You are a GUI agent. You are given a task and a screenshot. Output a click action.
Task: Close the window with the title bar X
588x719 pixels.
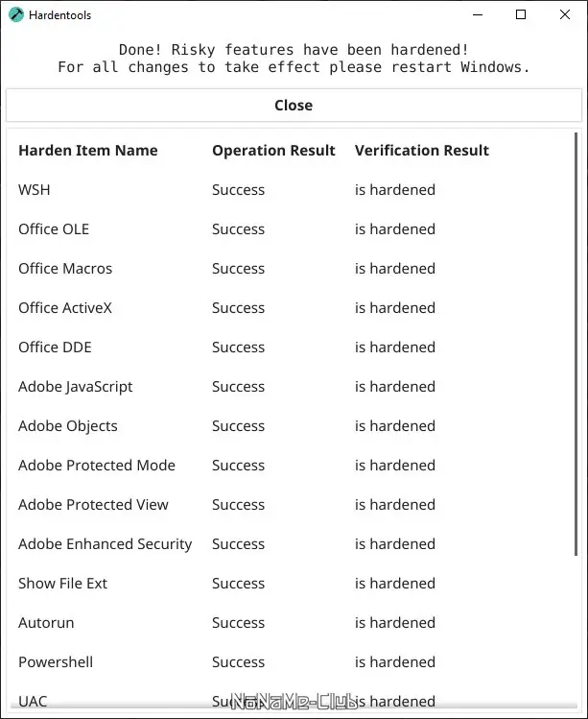coord(565,15)
